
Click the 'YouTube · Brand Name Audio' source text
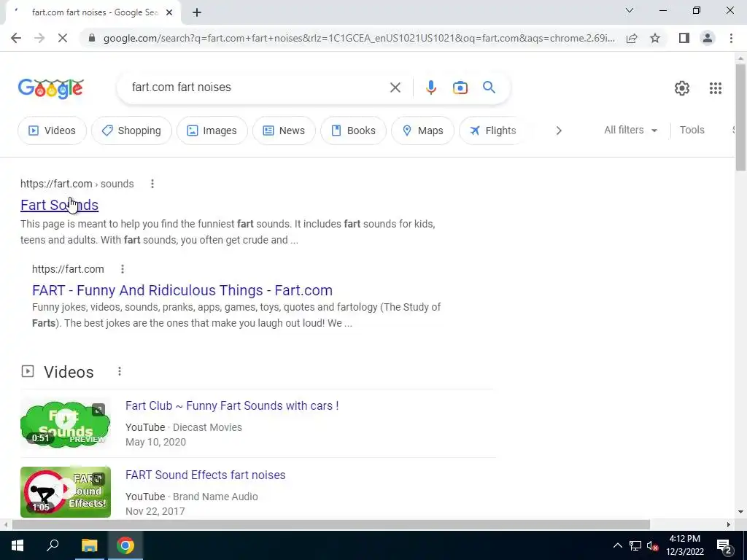coord(192,496)
